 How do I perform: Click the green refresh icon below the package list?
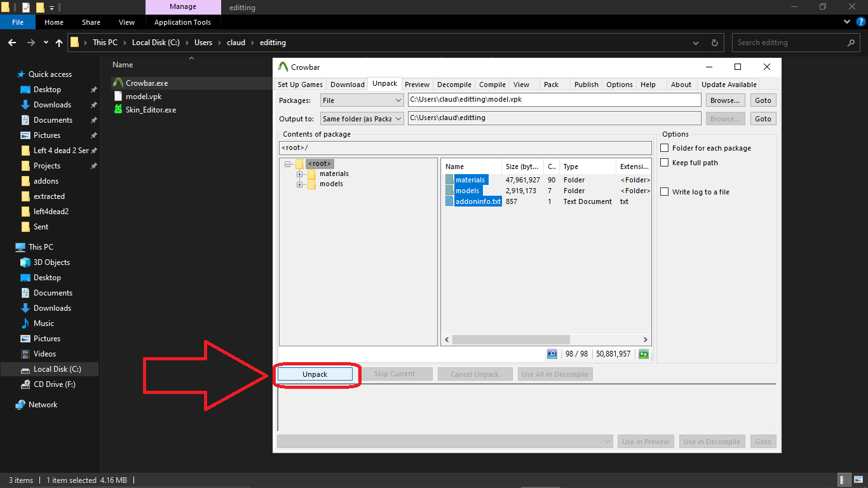[x=644, y=354]
